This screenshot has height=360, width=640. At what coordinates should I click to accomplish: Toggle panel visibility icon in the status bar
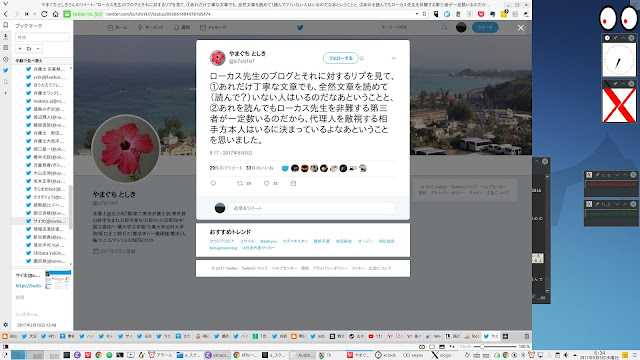[5, 347]
